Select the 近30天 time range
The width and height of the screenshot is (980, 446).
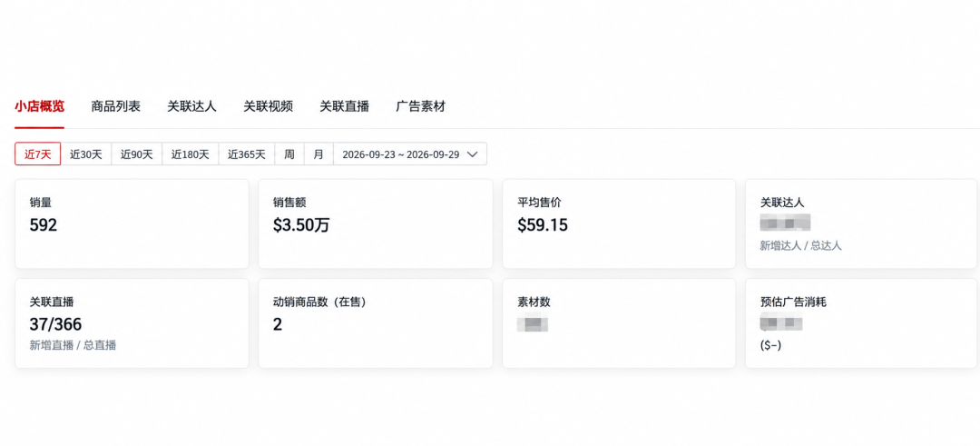(85, 154)
